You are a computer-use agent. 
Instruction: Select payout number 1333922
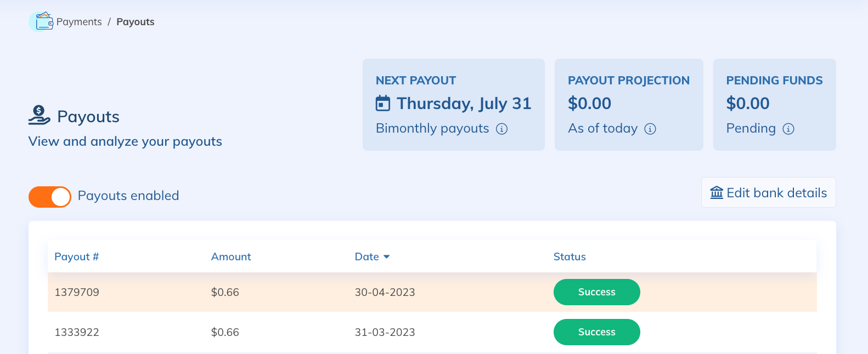pos(77,332)
